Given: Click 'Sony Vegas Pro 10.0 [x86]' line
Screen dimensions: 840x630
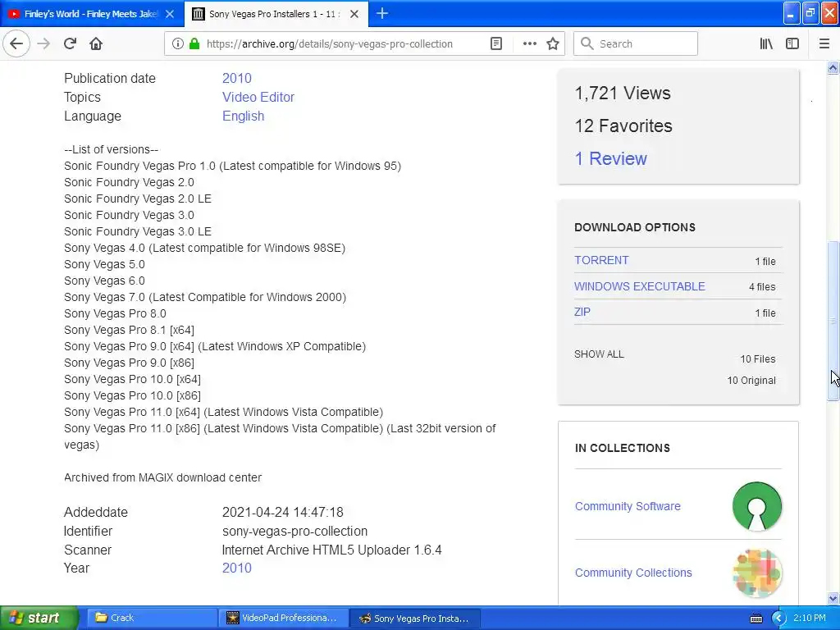Looking at the screenshot, I should pos(132,396).
